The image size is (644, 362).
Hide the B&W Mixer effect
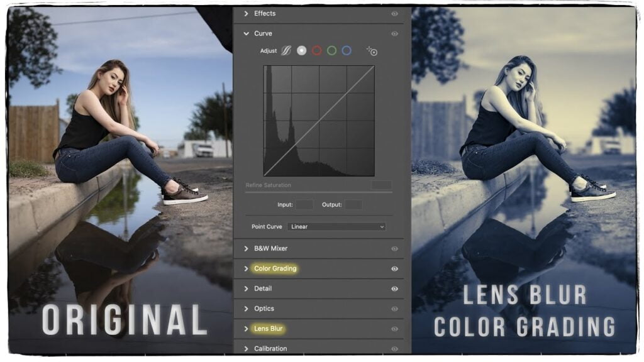pos(394,248)
